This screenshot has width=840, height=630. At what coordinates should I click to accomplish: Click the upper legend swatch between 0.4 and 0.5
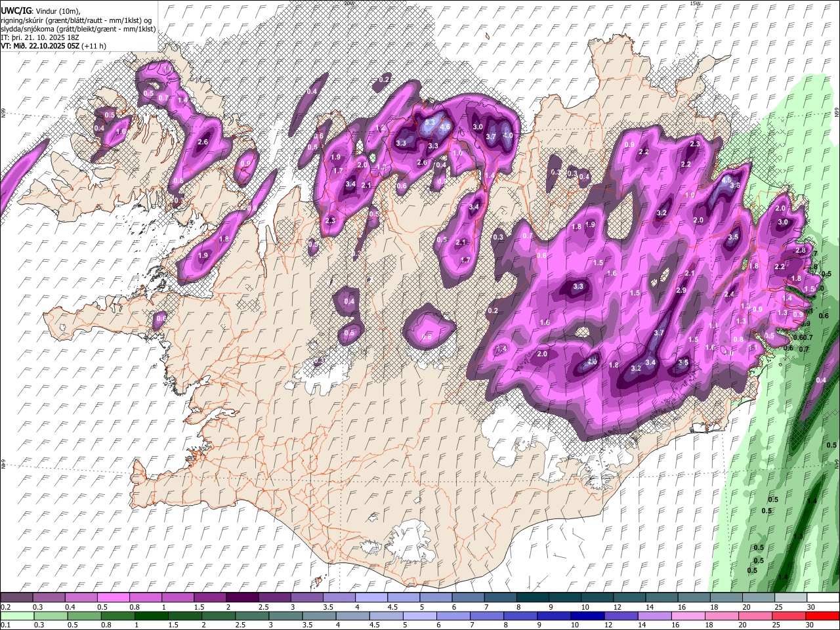81,598
